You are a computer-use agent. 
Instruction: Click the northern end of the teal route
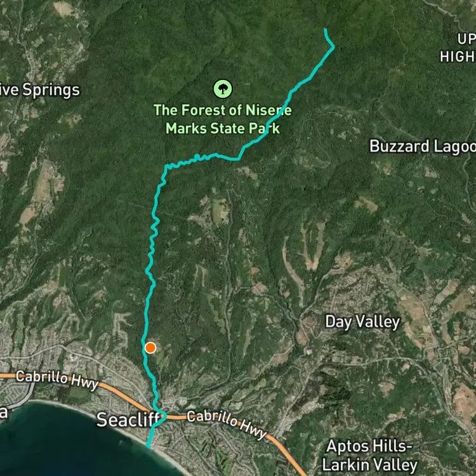[x=325, y=29]
